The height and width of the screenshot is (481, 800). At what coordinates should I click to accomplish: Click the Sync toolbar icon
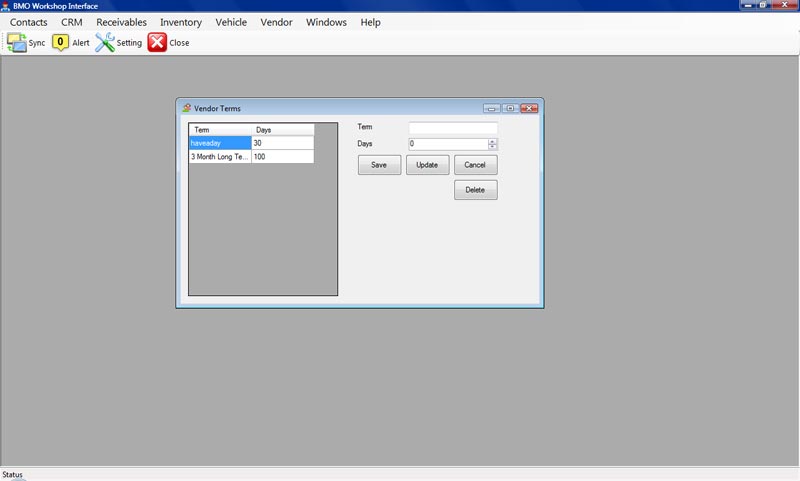(16, 43)
